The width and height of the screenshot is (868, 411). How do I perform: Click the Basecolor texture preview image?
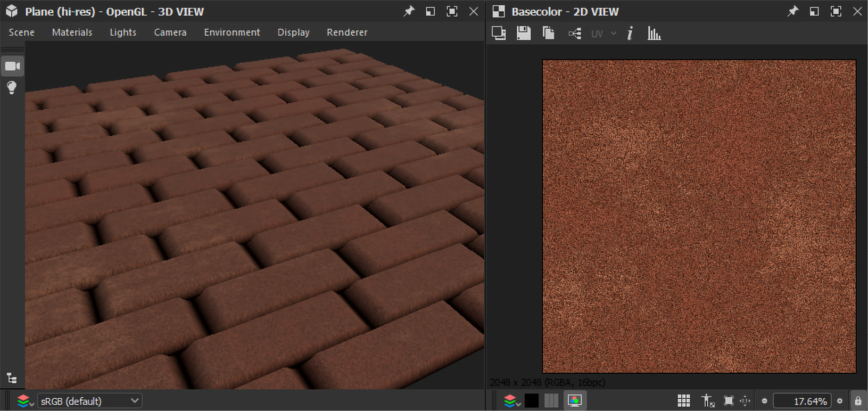(x=699, y=216)
